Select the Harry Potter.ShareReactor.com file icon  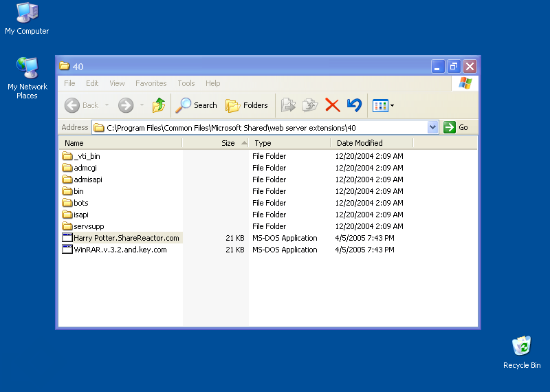point(67,237)
